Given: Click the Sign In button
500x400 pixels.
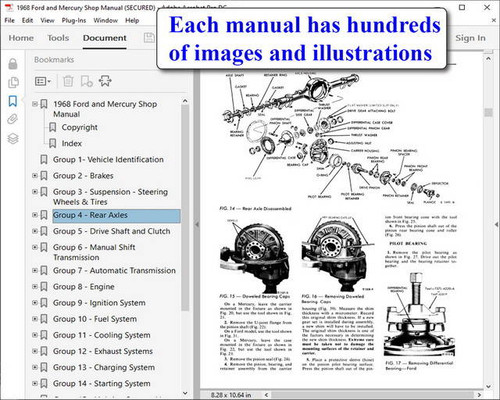Looking at the screenshot, I should pyautogui.click(x=470, y=38).
